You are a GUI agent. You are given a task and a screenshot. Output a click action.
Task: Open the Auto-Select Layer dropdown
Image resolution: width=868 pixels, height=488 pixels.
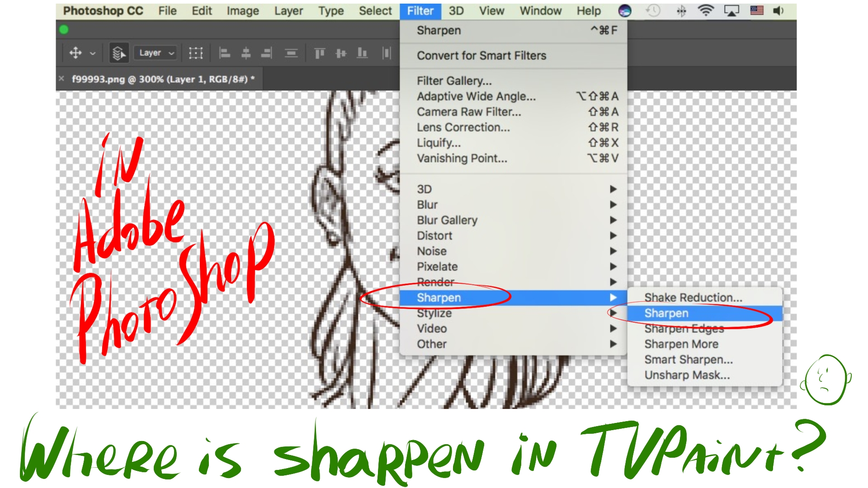click(156, 53)
